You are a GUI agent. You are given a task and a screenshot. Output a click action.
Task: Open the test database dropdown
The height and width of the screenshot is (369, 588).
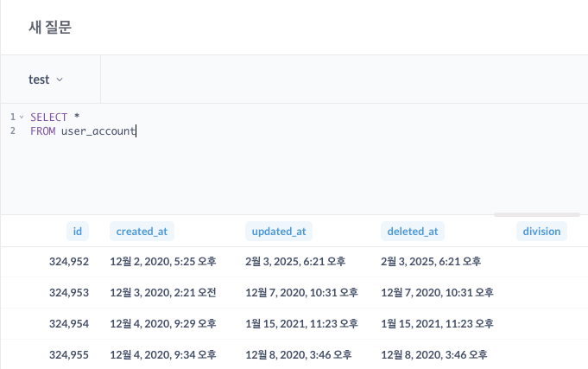46,80
